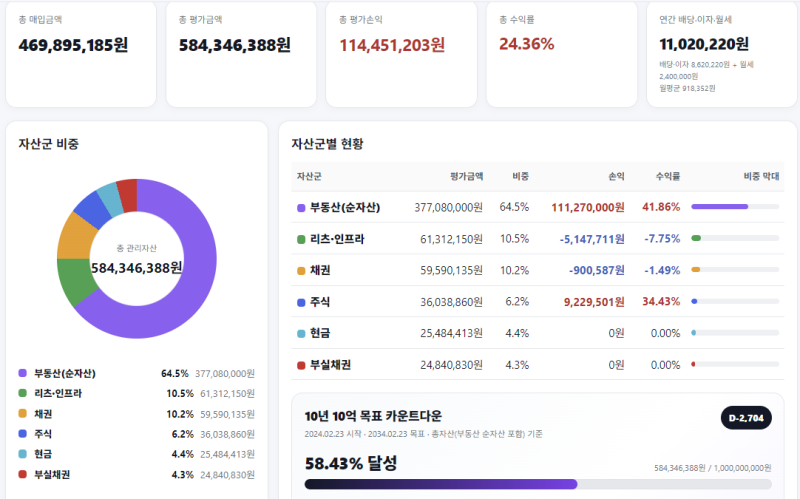Click the 24.36% total return figure
This screenshot has width=800, height=499.
(x=527, y=44)
